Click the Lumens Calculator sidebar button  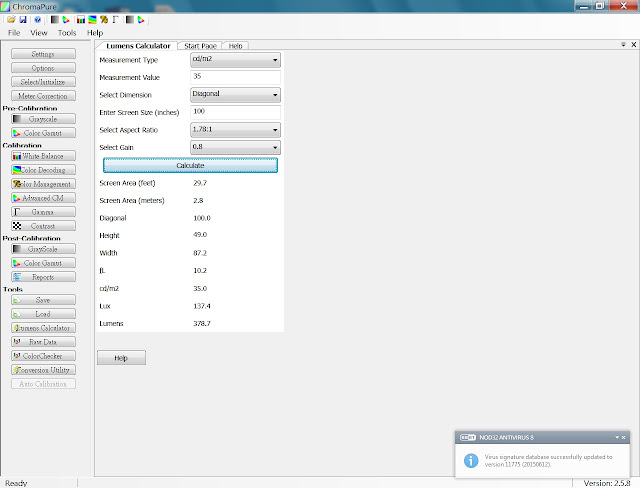(43, 328)
